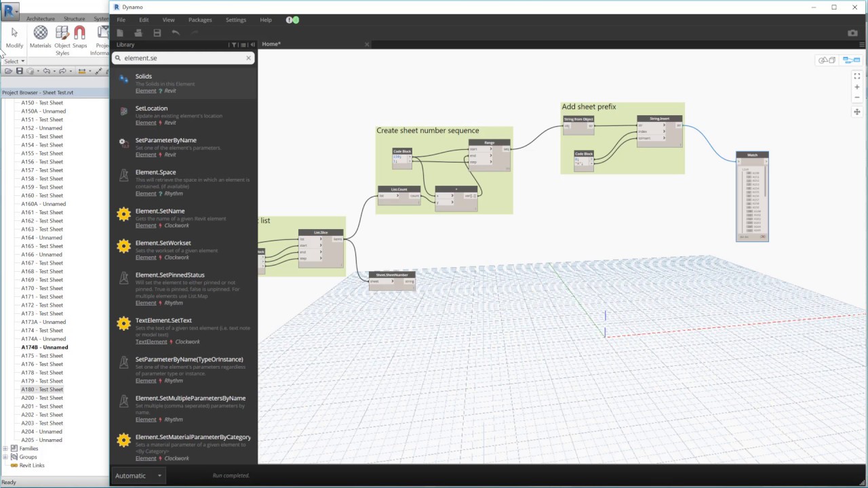This screenshot has height=488, width=868.
Task: Click the library filter funnel icon
Action: [x=234, y=45]
